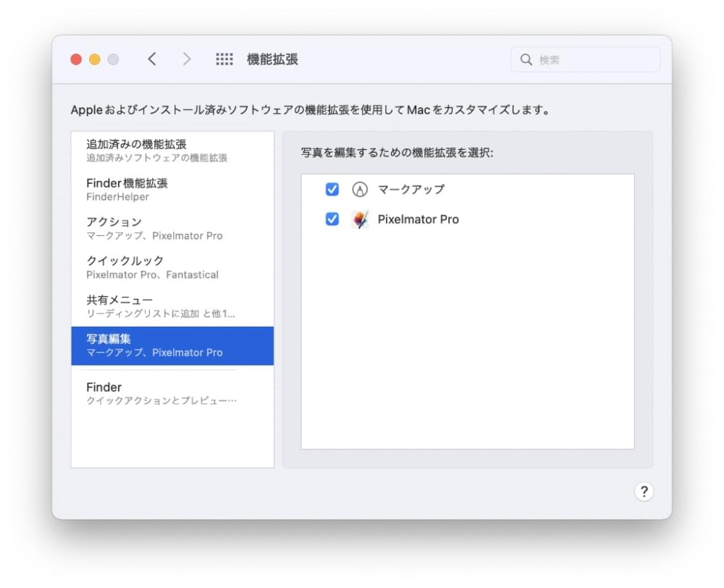Open the 共有メニュー category
This screenshot has width=724, height=588.
click(172, 306)
